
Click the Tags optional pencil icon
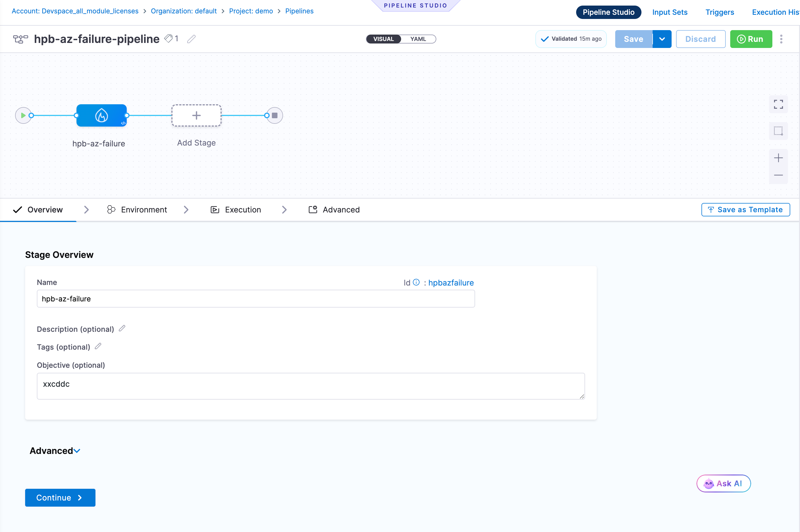98,346
